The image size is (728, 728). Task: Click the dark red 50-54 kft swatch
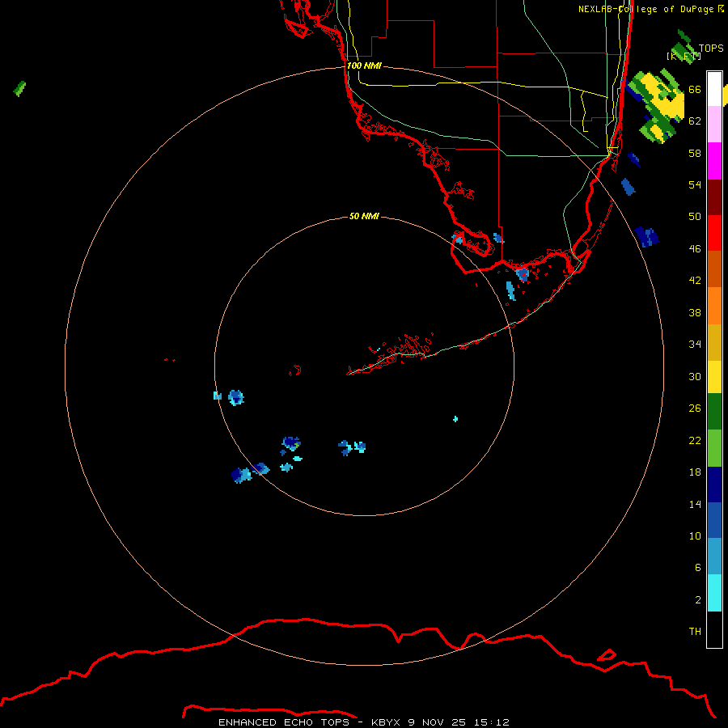pyautogui.click(x=714, y=197)
